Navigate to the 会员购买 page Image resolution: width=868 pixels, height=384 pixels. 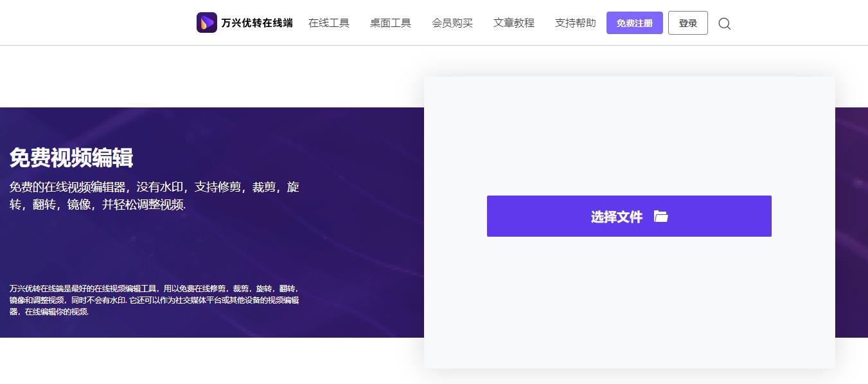click(x=452, y=23)
